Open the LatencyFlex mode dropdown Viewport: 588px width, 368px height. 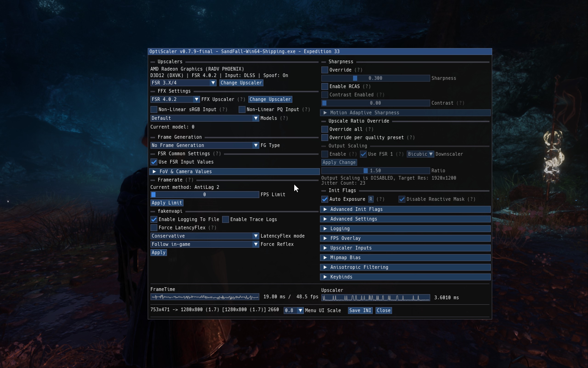pos(205,236)
